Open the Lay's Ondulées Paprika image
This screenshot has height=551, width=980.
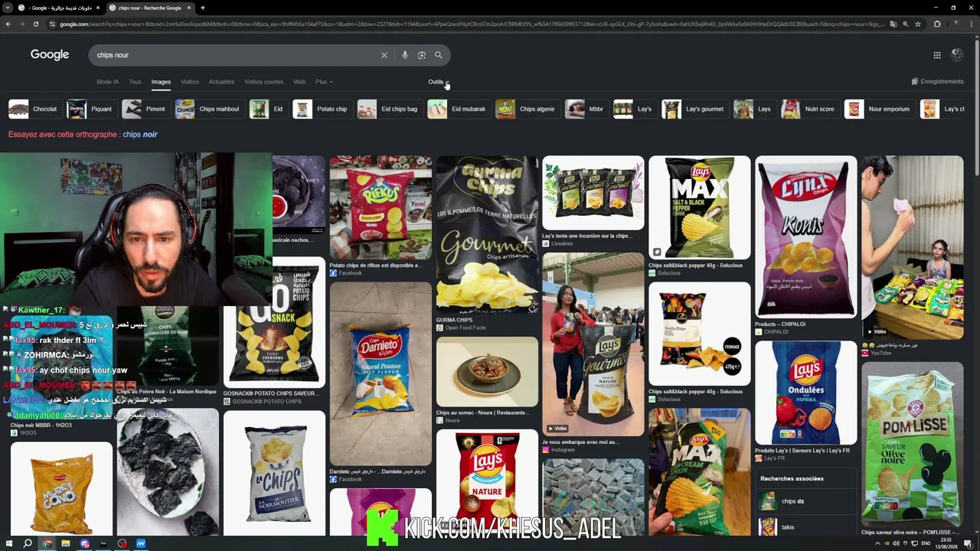pos(806,393)
